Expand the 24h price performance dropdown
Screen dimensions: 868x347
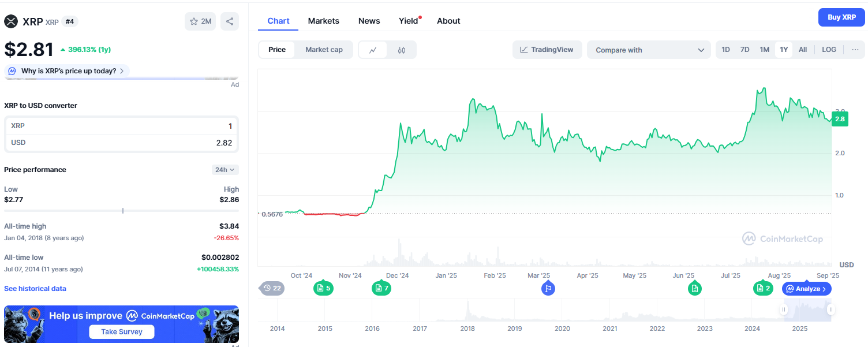pyautogui.click(x=225, y=169)
